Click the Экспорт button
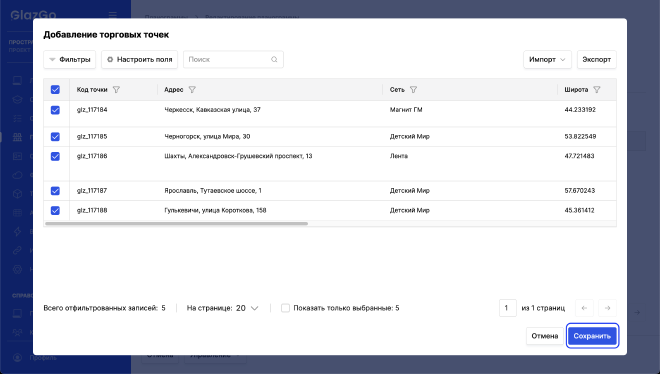This screenshot has height=374, width=660. (596, 59)
